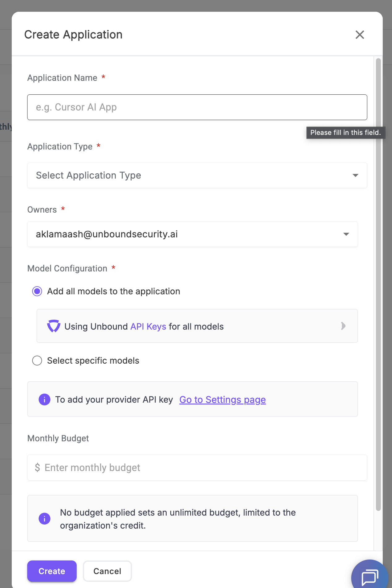Click the Create button
Screen dimensions: 392x588
point(52,571)
